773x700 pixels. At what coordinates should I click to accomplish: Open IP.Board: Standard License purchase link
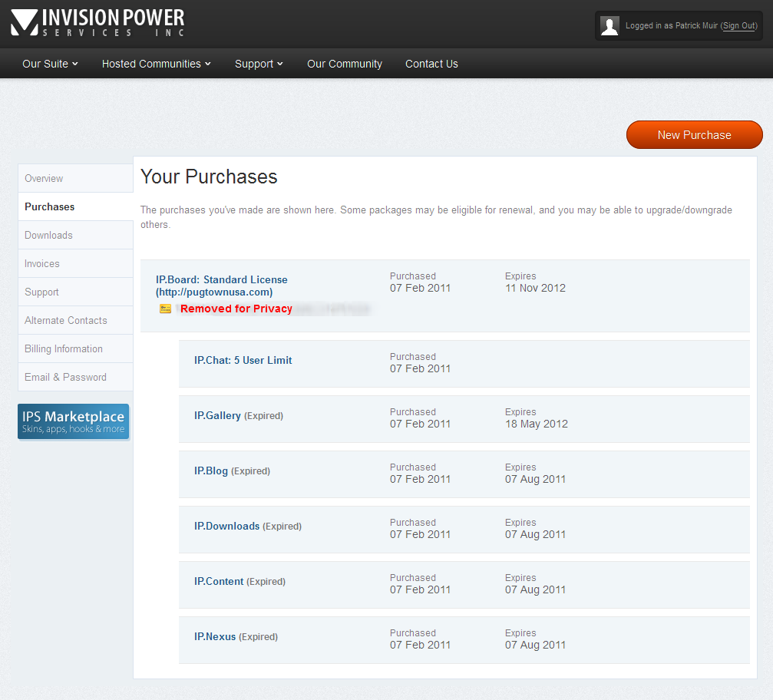221,286
